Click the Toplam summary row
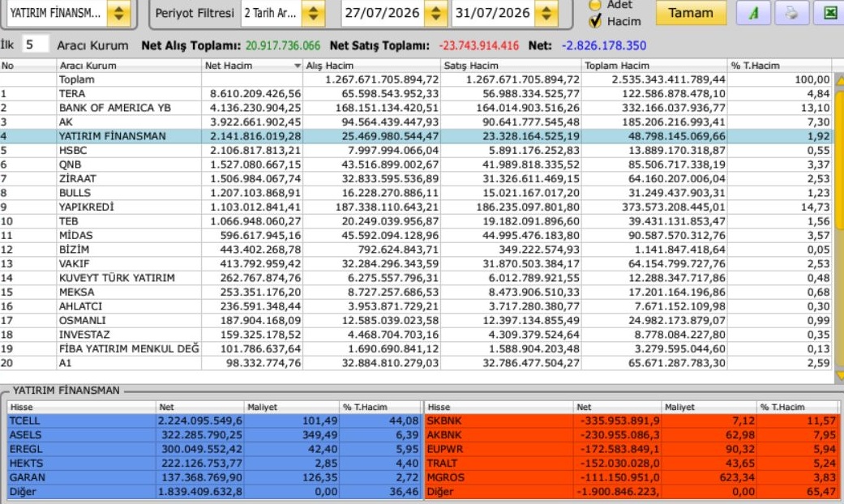This screenshot has width=844, height=504. [x=416, y=79]
